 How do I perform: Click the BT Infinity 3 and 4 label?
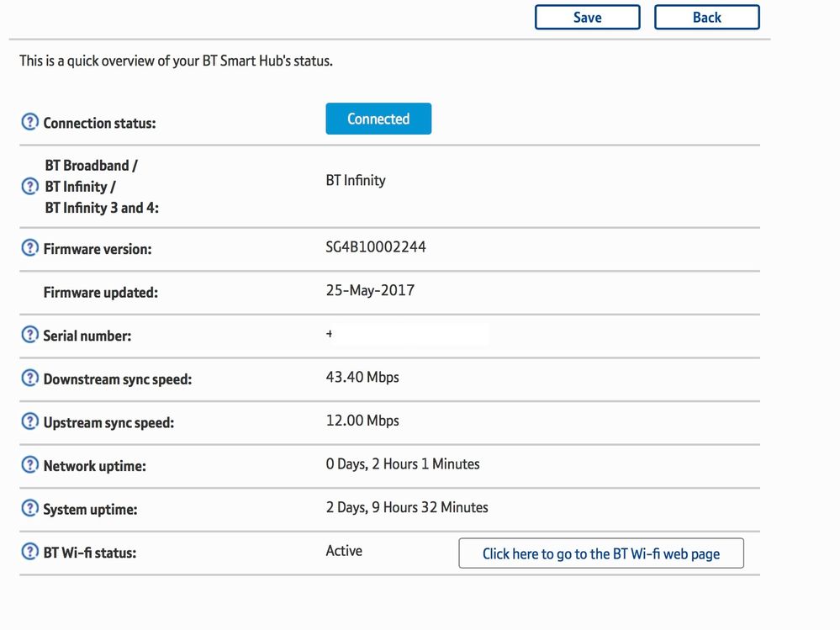point(102,208)
